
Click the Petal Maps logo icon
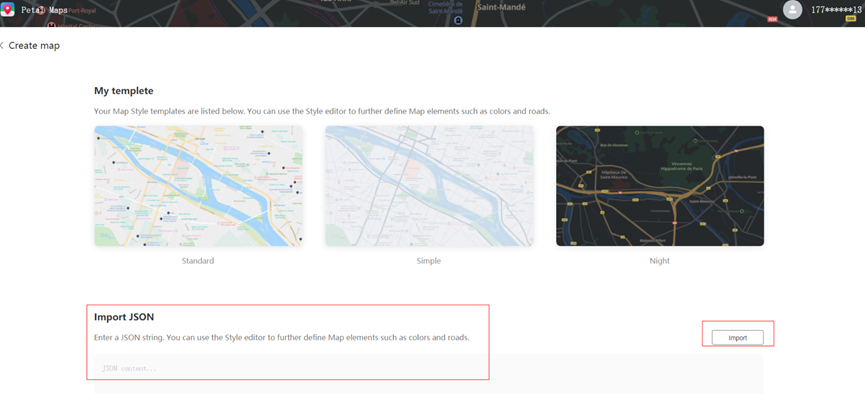point(7,9)
